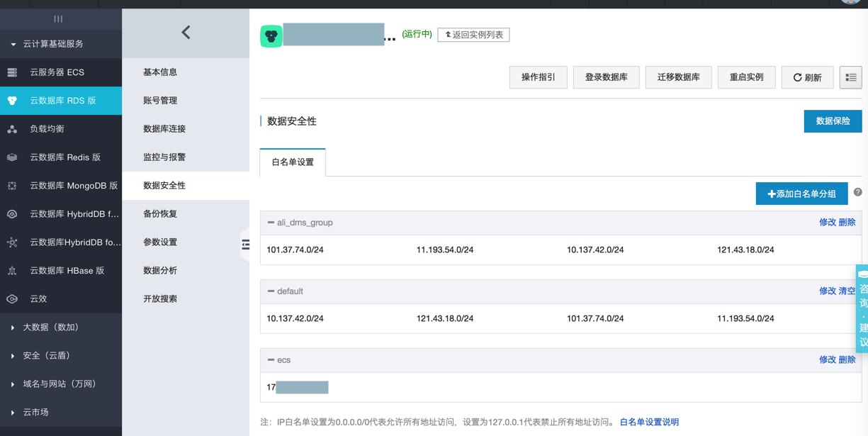Click the menu collapse handle icon

245,245
